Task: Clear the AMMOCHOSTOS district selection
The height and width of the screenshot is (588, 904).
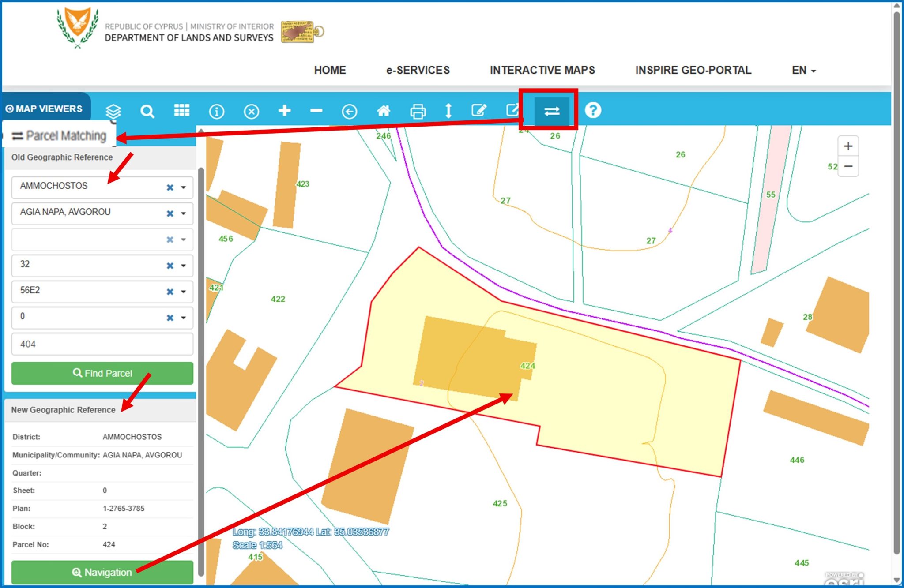Action: (x=170, y=187)
